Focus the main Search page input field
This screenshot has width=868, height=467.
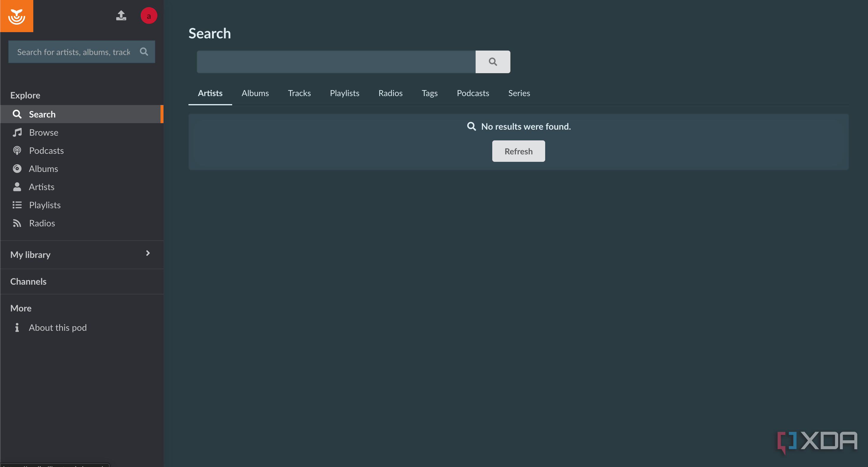point(336,62)
